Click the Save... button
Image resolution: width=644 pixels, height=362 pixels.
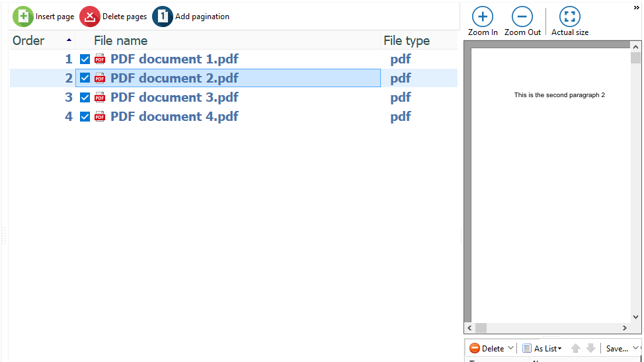[x=616, y=348]
